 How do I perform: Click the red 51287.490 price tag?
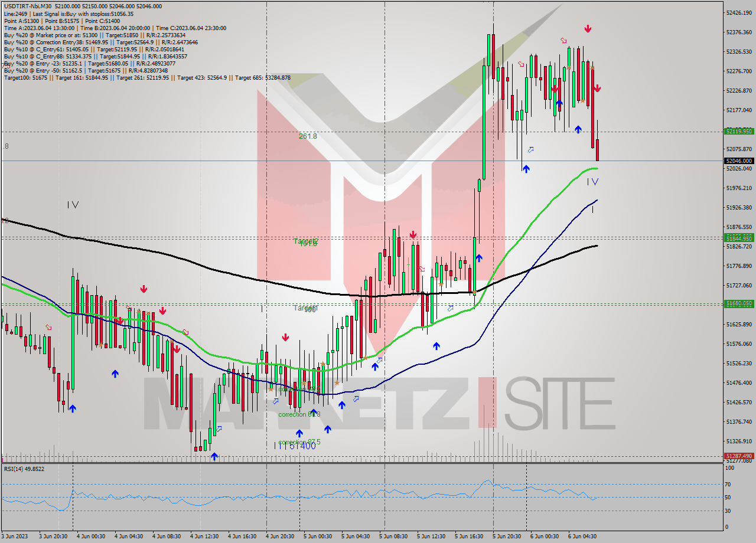coord(738,456)
